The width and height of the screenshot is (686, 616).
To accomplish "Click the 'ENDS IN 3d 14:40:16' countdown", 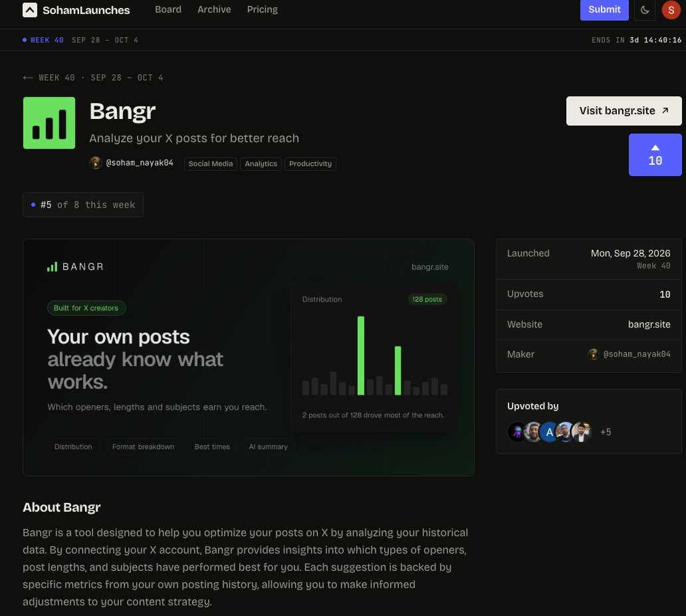I will click(x=637, y=41).
